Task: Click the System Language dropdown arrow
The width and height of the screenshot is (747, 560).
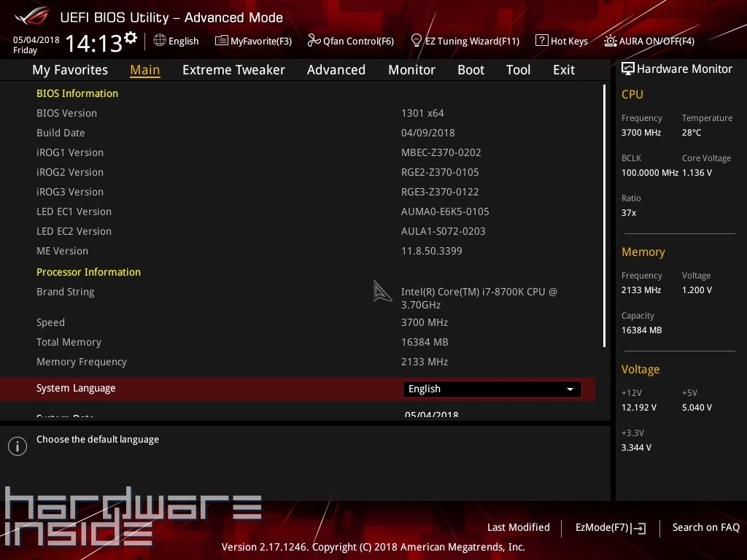Action: click(570, 389)
